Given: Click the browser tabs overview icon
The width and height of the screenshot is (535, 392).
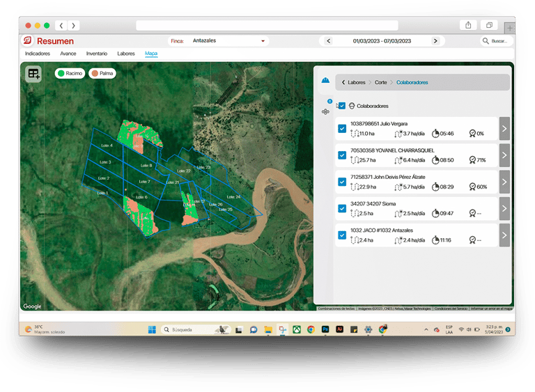Looking at the screenshot, I should (489, 25).
